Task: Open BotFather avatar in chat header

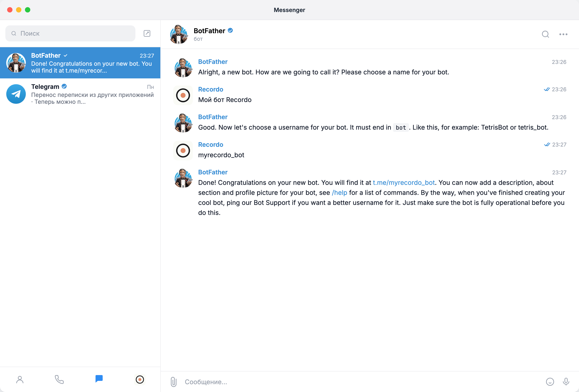Action: pyautogui.click(x=179, y=34)
